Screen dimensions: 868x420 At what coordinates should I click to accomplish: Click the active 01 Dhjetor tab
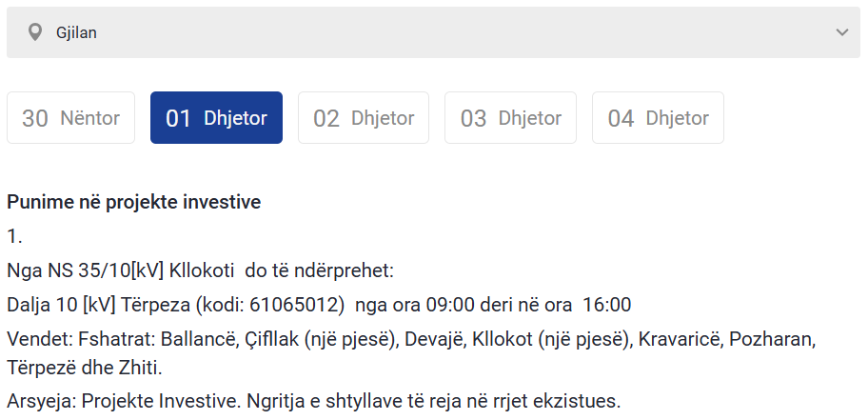216,118
